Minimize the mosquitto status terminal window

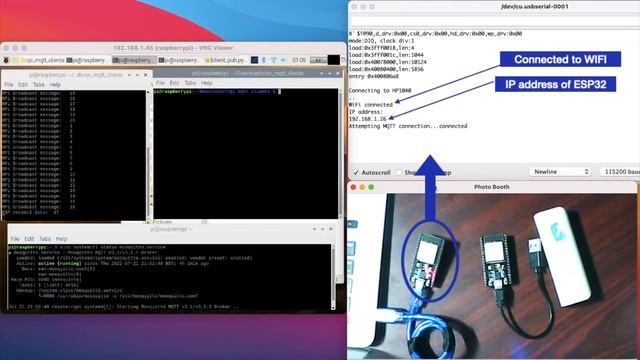click(x=314, y=229)
